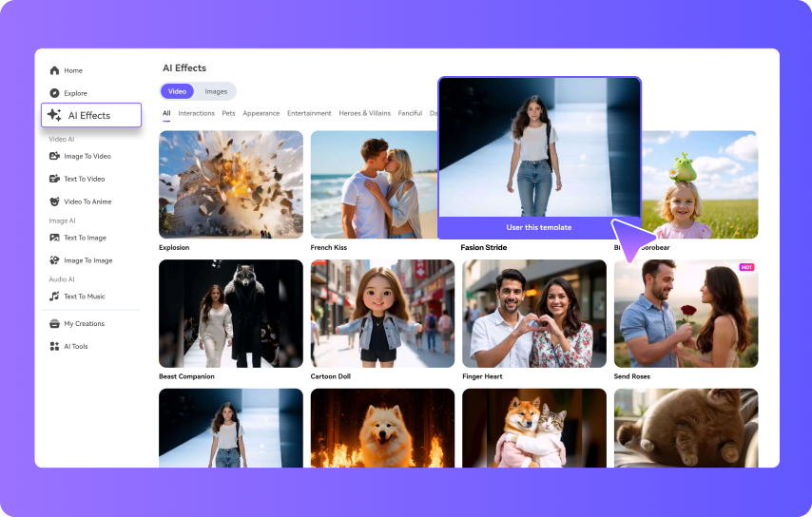Open the Send Roses effect thumbnail
Image resolution: width=812 pixels, height=517 pixels.
pyautogui.click(x=686, y=314)
